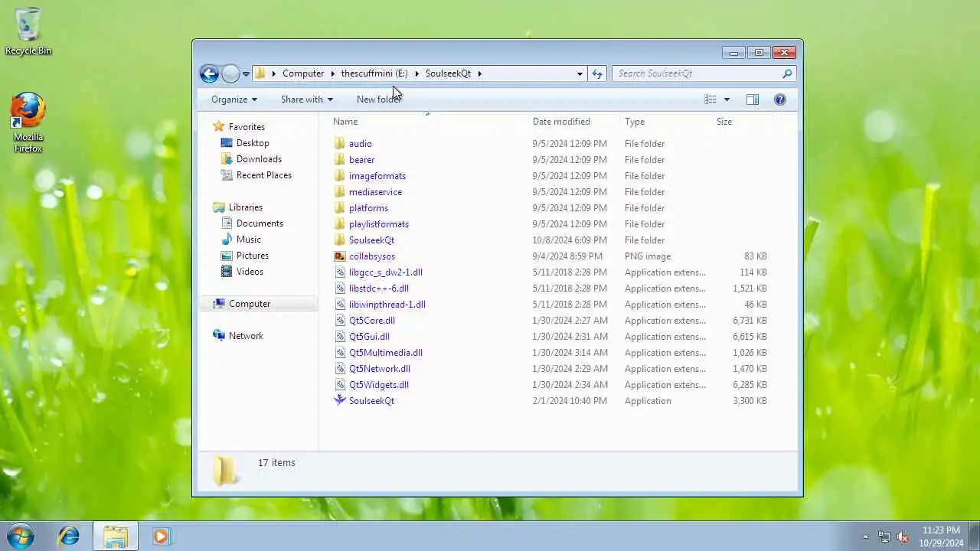Click the network tray icon
980x551 pixels.
pos(884,537)
